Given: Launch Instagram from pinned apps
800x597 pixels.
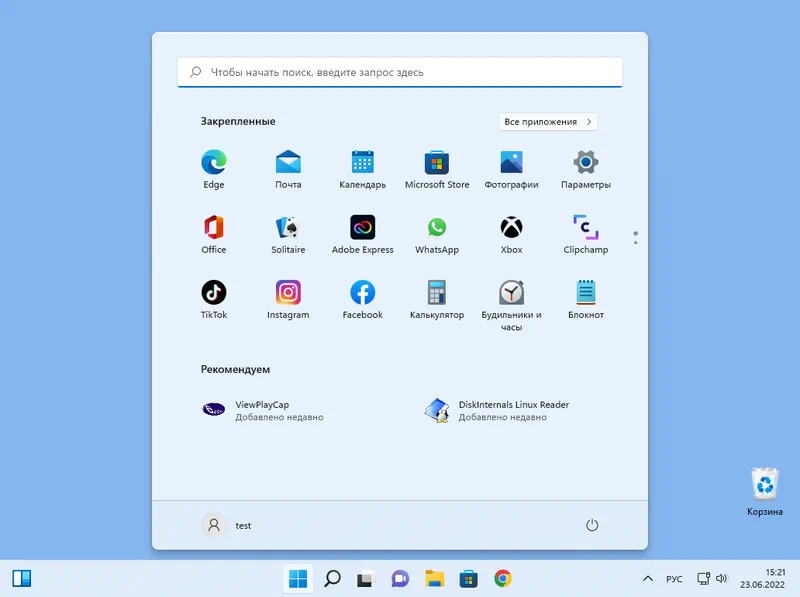Looking at the screenshot, I should pyautogui.click(x=288, y=300).
